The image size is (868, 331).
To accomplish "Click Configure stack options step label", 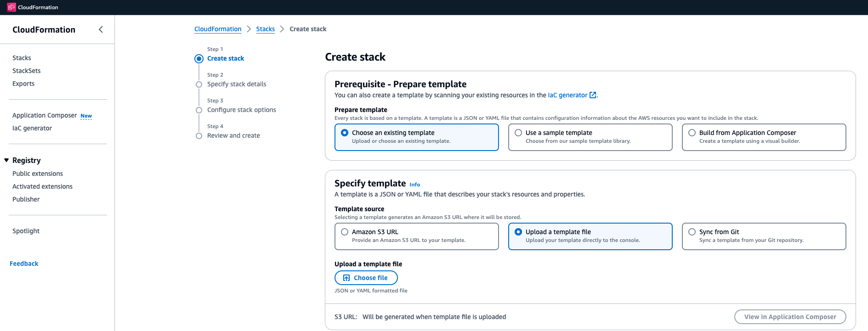I will (242, 110).
